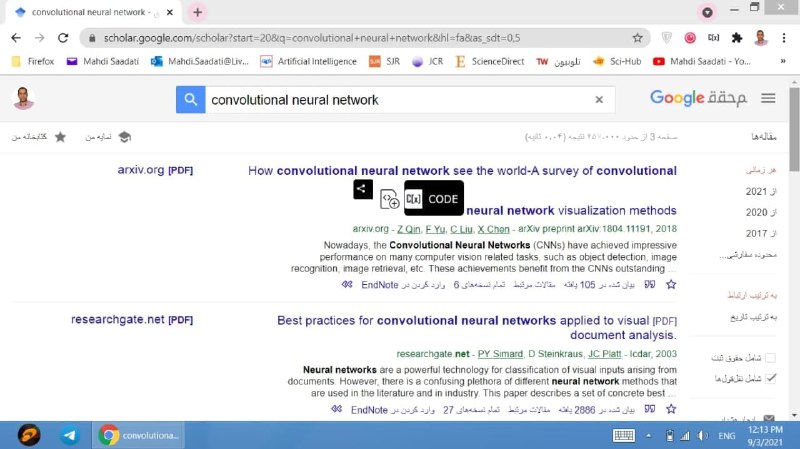This screenshot has height=449, width=800.
Task: Open a new browser tab
Action: tap(197, 12)
